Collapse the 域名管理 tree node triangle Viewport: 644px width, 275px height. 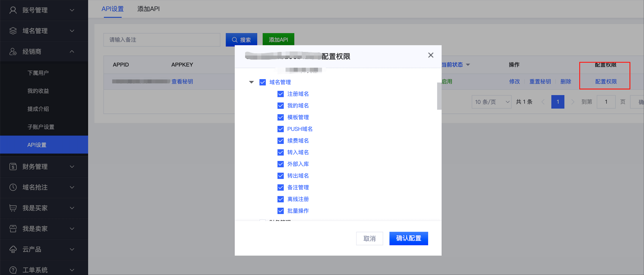click(251, 82)
